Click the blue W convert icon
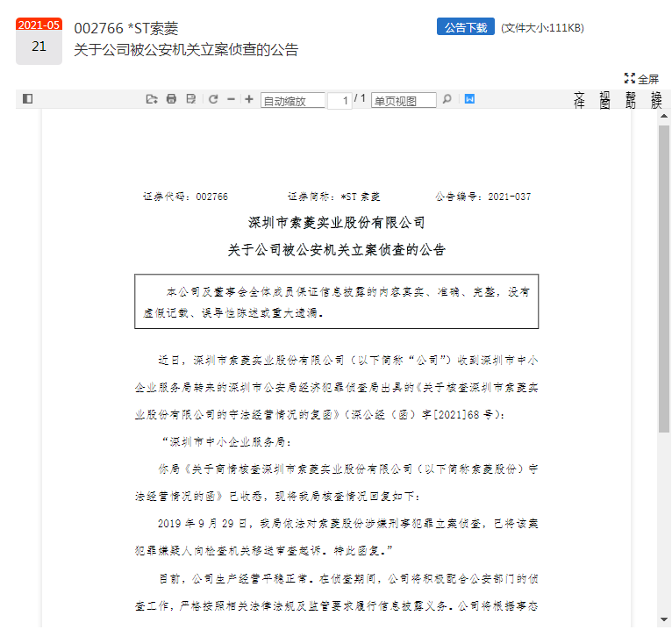672x644 pixels. (469, 99)
